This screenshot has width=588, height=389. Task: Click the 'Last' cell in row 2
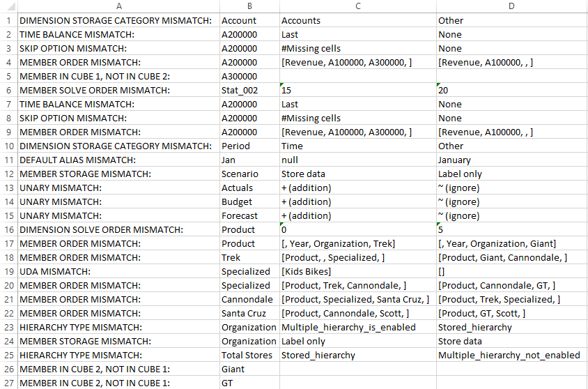pyautogui.click(x=358, y=35)
